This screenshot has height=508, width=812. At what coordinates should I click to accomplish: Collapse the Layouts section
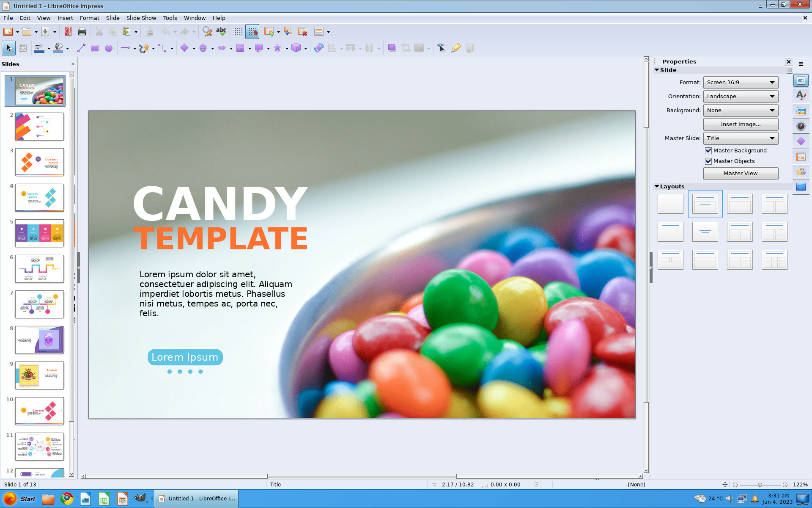[657, 187]
